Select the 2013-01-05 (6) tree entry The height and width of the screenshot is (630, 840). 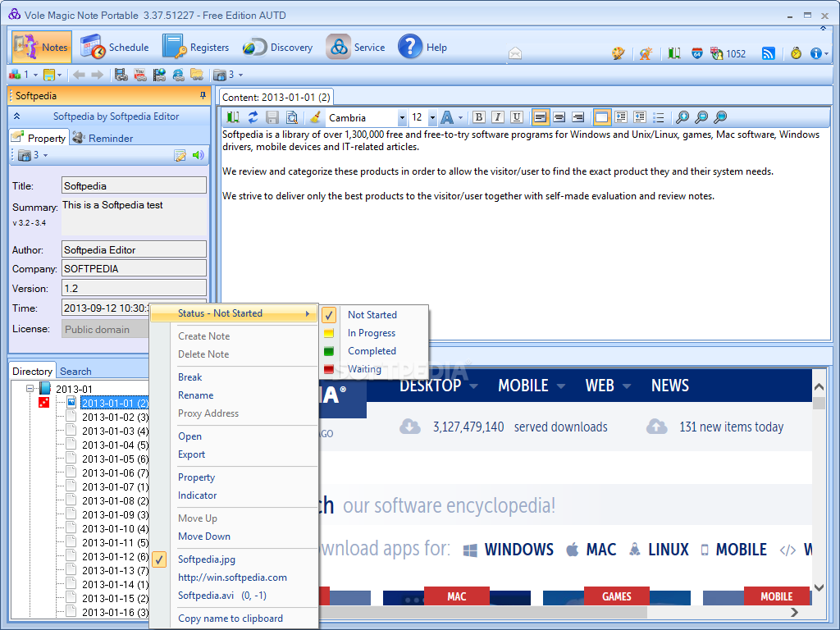pos(115,459)
